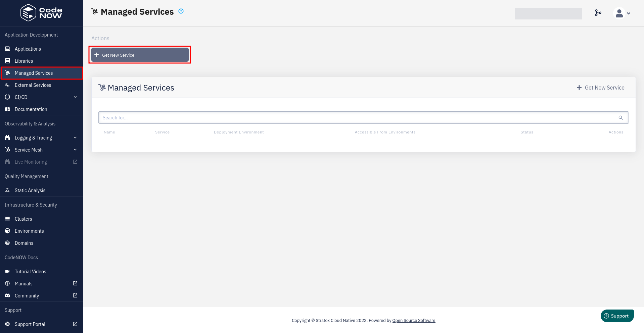Click the Community Discord icon
Viewport: 644px width, 333px height.
tap(7, 295)
